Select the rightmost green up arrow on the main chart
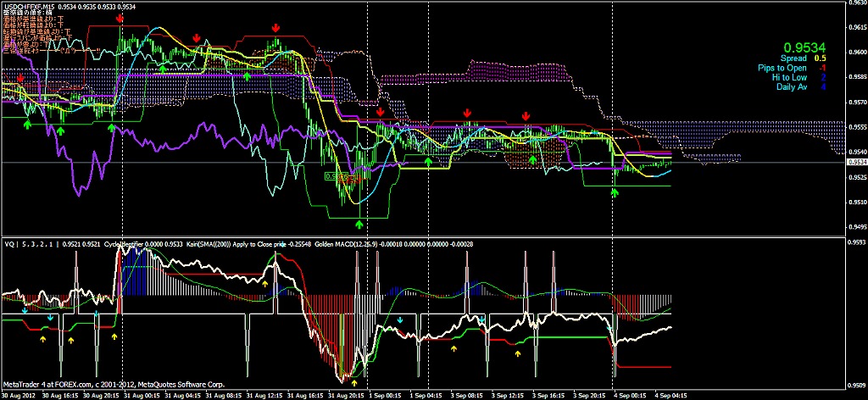Screen dimensions: 868x400 pyautogui.click(x=615, y=192)
